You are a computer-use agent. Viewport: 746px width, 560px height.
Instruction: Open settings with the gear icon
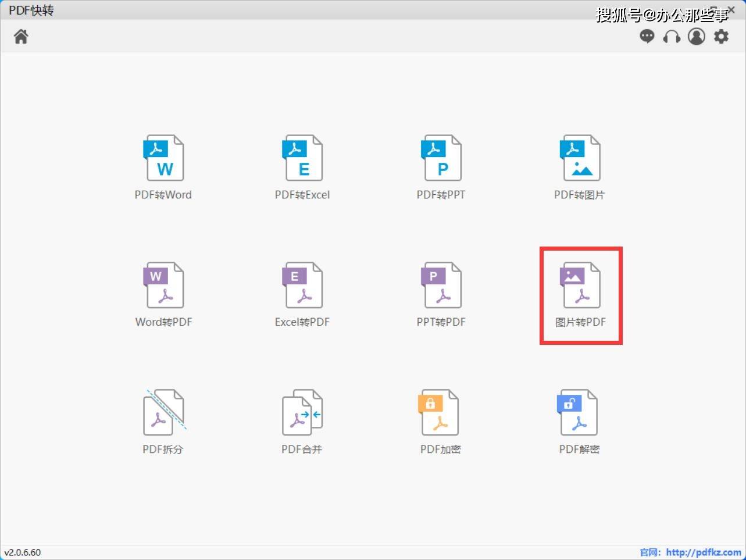pos(722,37)
